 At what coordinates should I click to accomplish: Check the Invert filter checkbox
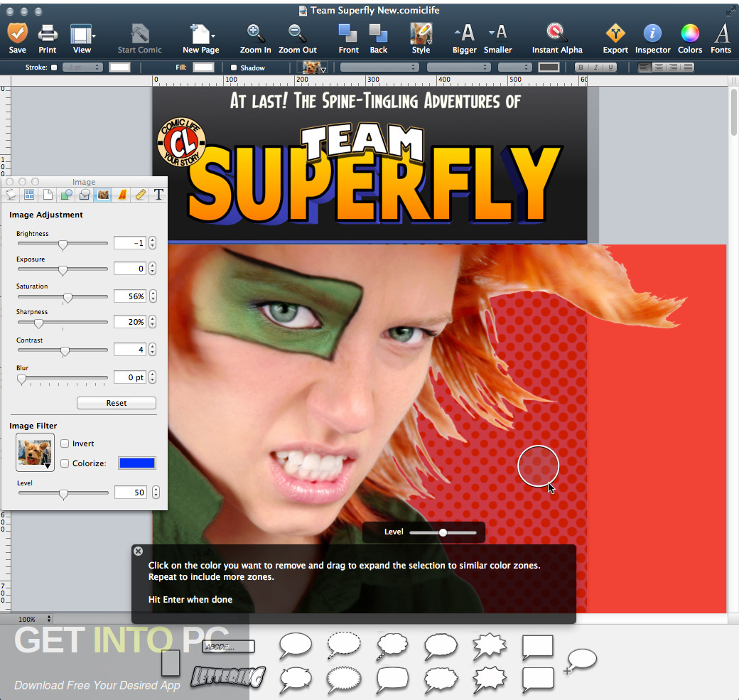coord(65,443)
